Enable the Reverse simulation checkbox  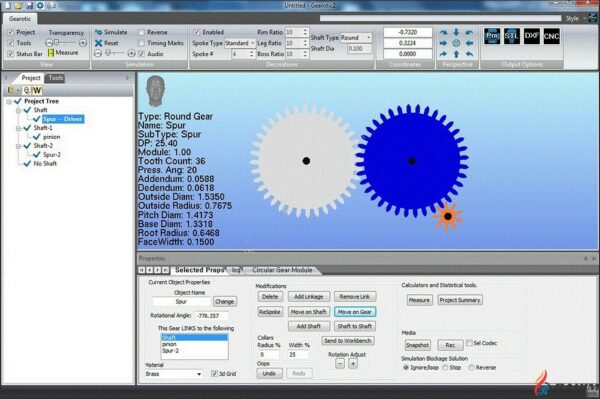click(142, 32)
